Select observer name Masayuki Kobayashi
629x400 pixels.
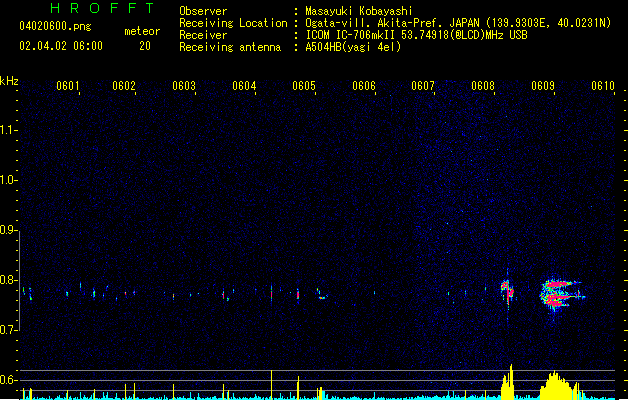[x=359, y=11]
